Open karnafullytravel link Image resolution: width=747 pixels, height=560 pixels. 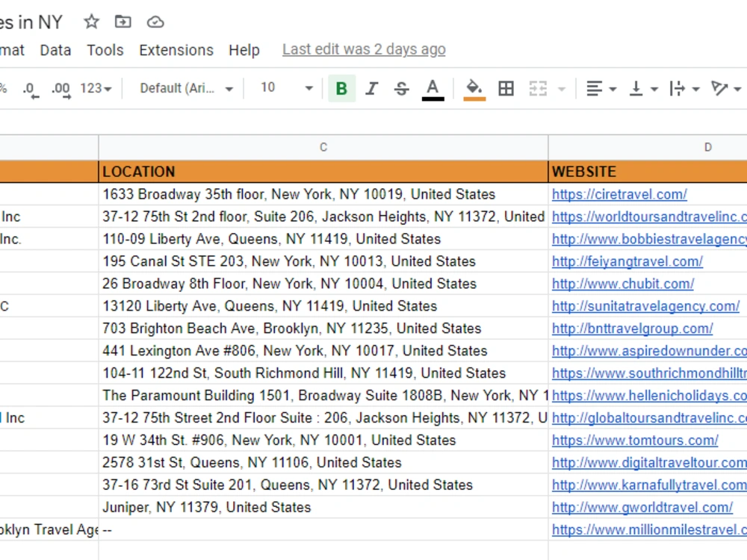(x=649, y=485)
